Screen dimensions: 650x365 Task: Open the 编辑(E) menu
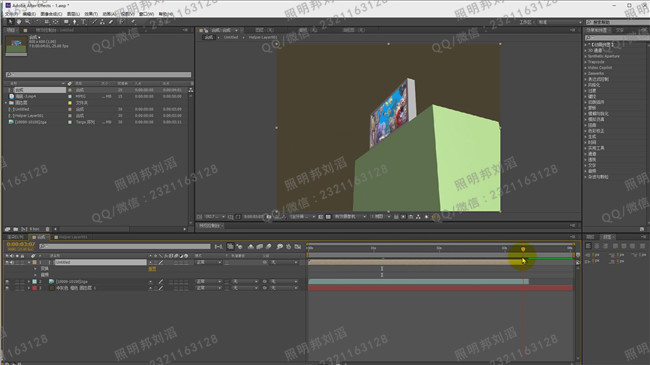29,14
